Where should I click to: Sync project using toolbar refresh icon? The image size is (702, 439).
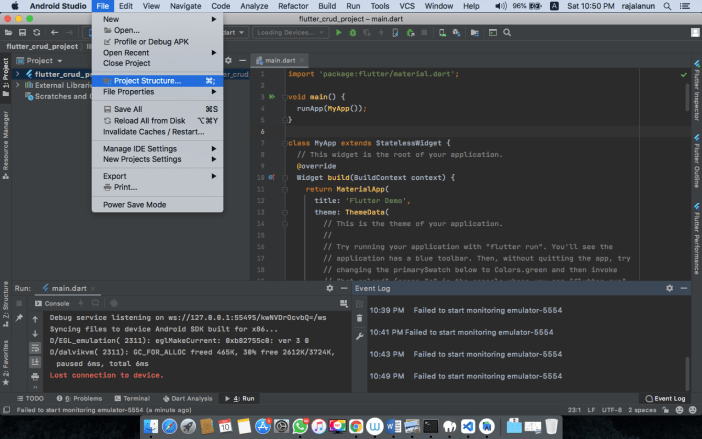coord(37,33)
